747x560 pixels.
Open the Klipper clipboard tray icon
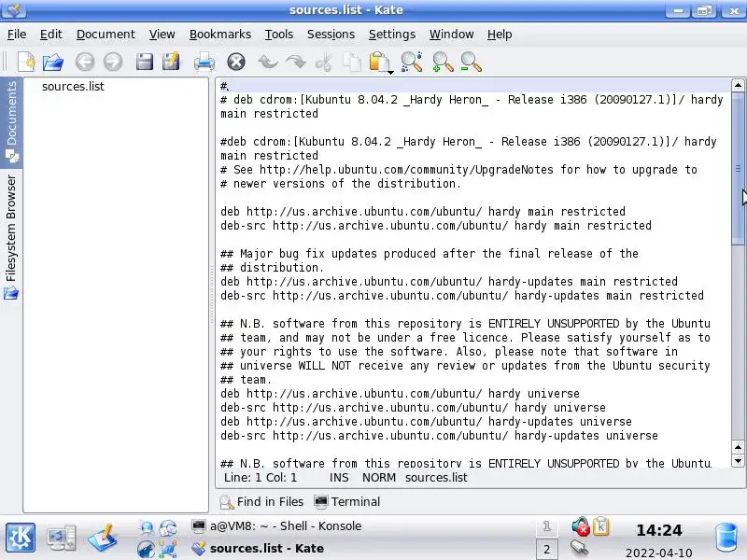[600, 526]
